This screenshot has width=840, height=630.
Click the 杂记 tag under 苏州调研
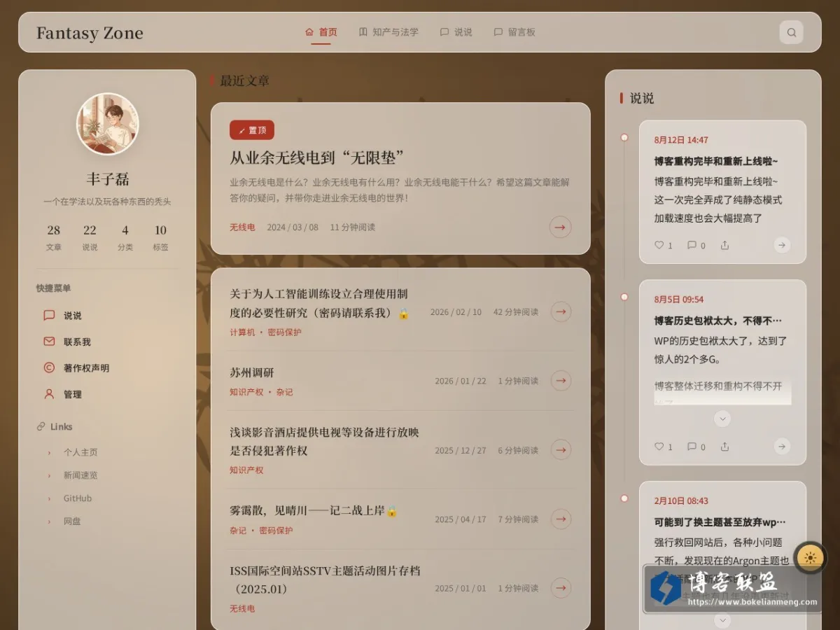(285, 392)
